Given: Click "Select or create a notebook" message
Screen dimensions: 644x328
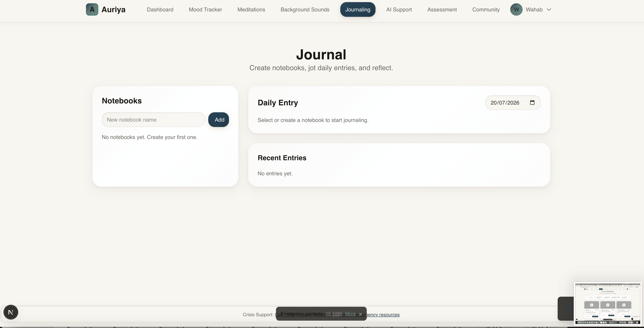Looking at the screenshot, I should (313, 120).
